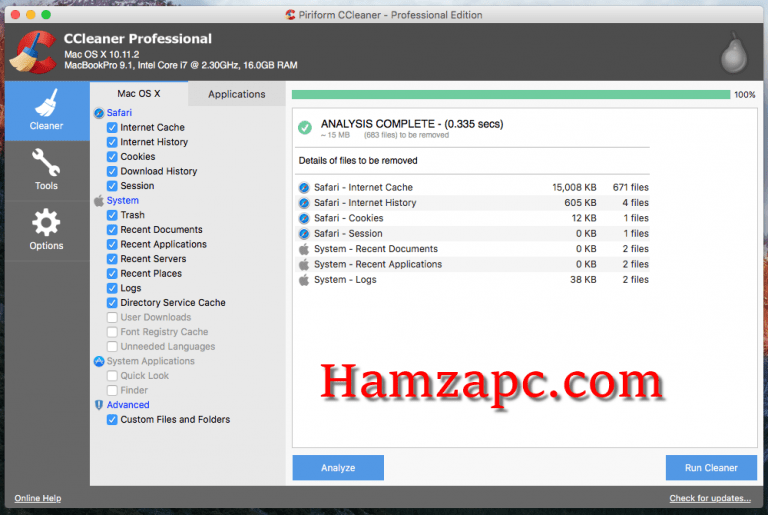This screenshot has height=515, width=768.
Task: Click the CCleaner logo in header
Action: [33, 52]
